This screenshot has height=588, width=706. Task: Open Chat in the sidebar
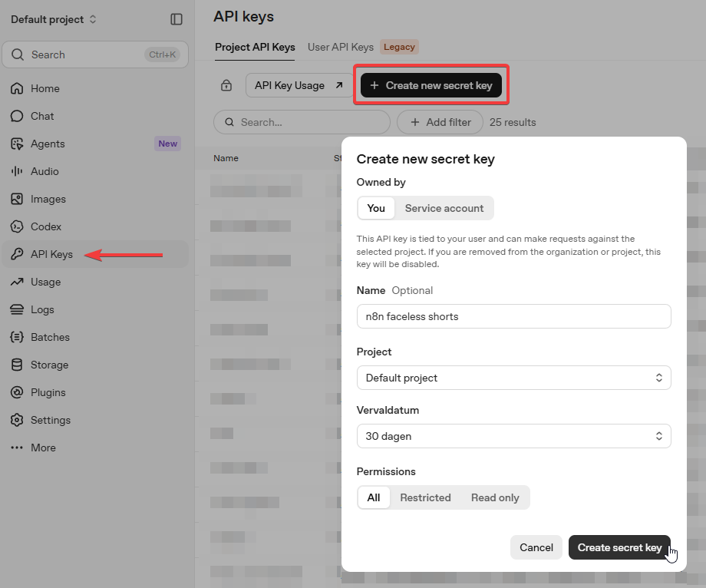tap(95, 116)
